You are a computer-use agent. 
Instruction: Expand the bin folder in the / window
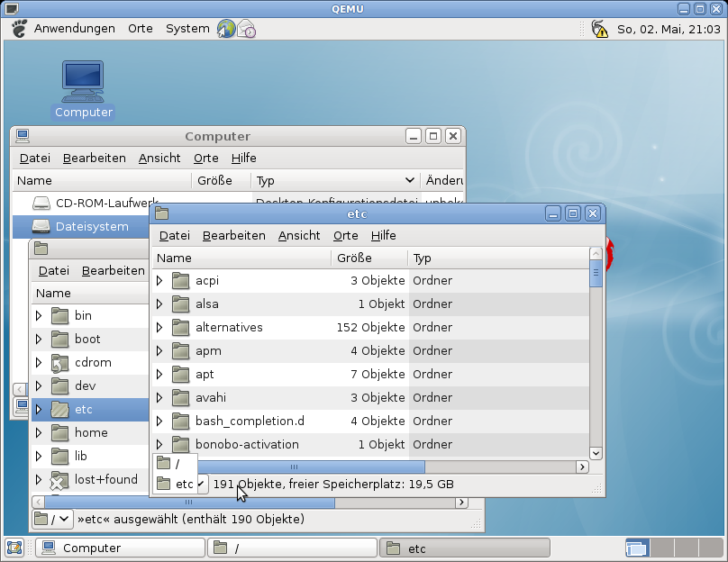tap(39, 315)
